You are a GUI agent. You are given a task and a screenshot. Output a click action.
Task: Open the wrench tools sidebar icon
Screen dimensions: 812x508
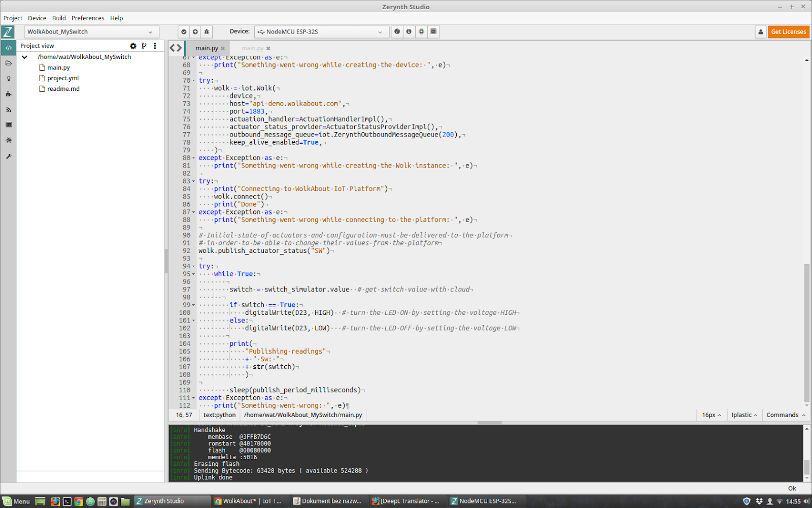tap(9, 156)
